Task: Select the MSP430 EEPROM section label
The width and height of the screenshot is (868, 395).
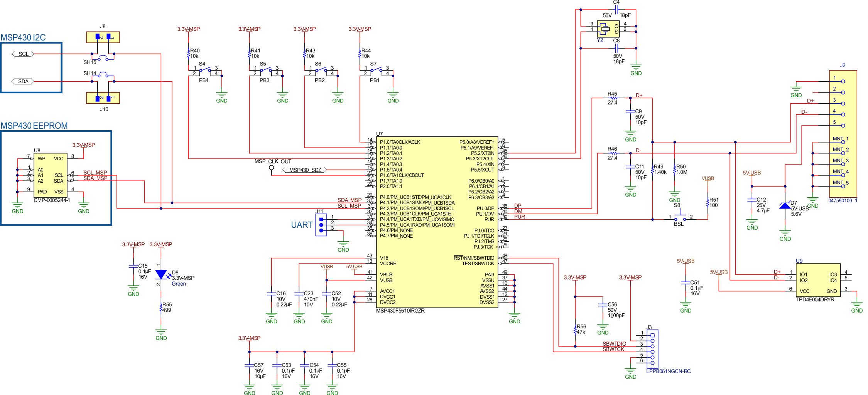Action: point(34,126)
